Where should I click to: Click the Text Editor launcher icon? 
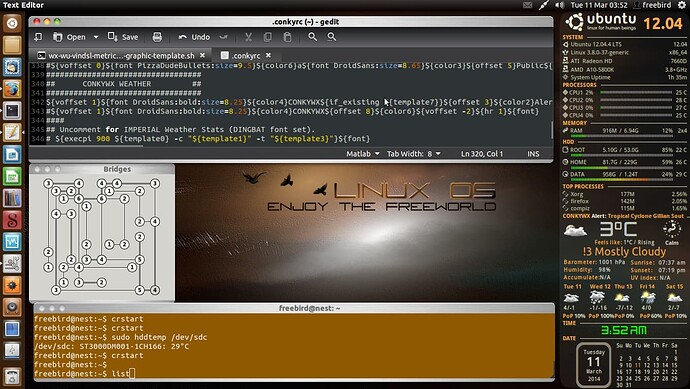12,132
